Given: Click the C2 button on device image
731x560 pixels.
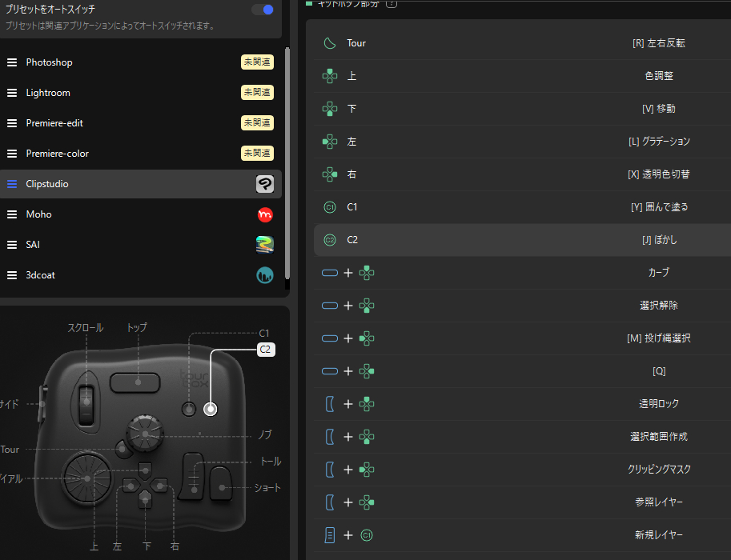Looking at the screenshot, I should tap(211, 410).
